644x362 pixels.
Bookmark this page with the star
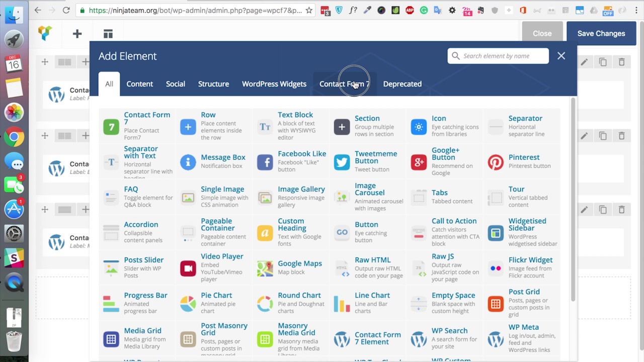(x=309, y=10)
